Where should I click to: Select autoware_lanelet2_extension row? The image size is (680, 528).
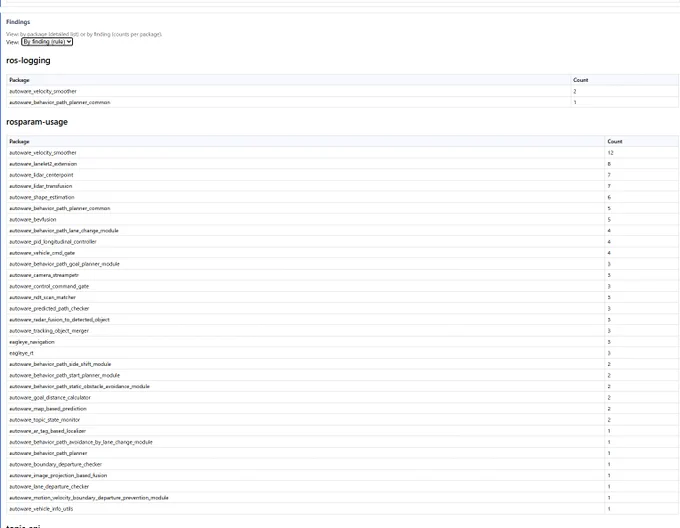(343, 164)
